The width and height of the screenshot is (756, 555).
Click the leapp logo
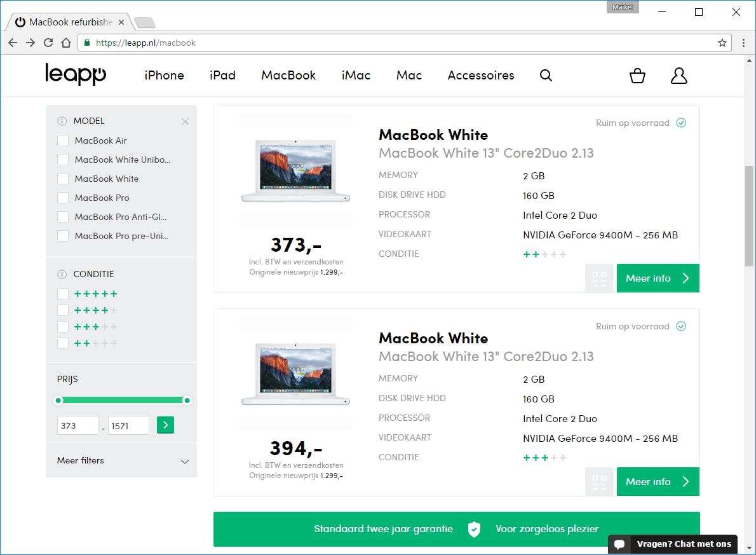75,74
